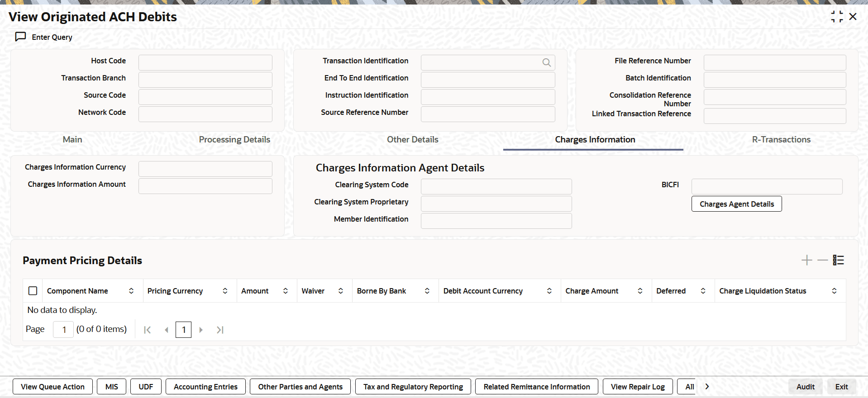
Task: Click the Enter Query speech bubble icon
Action: point(20,37)
